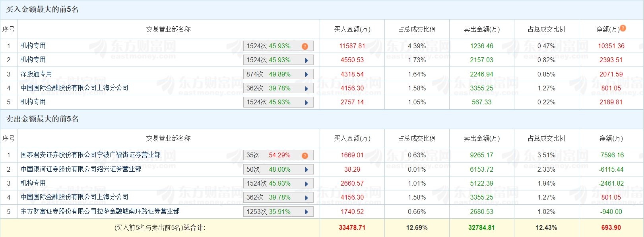Click orange question icon in 国泰君安证券 row

tap(305, 155)
